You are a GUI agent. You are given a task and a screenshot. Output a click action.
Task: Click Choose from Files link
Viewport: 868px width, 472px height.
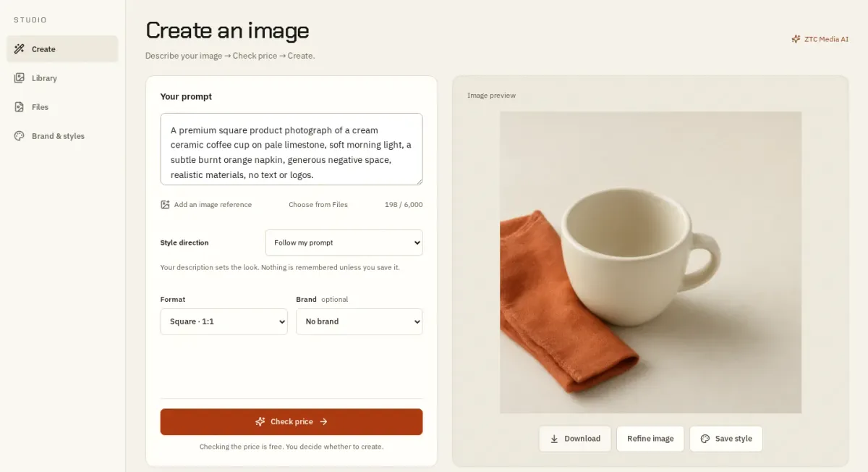pyautogui.click(x=318, y=205)
